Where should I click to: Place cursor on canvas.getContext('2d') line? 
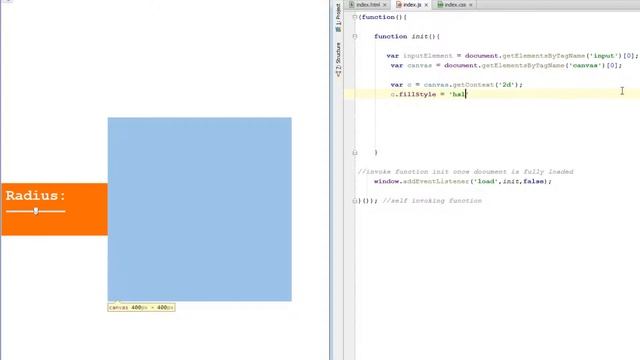click(x=456, y=85)
